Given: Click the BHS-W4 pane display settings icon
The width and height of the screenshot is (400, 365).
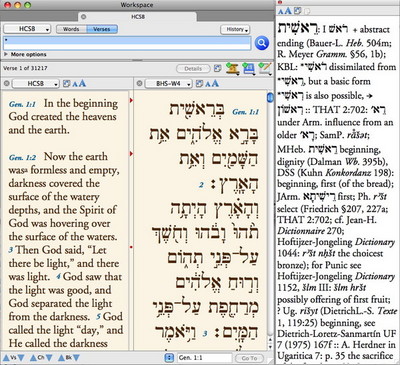Looking at the screenshot, I should tap(199, 84).
